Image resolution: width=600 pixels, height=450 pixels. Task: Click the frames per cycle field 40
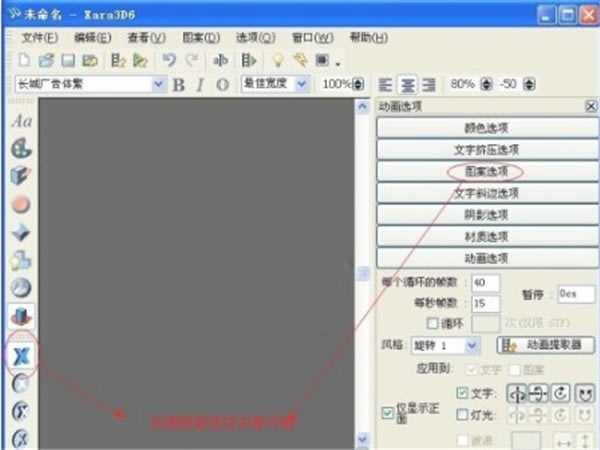click(486, 283)
